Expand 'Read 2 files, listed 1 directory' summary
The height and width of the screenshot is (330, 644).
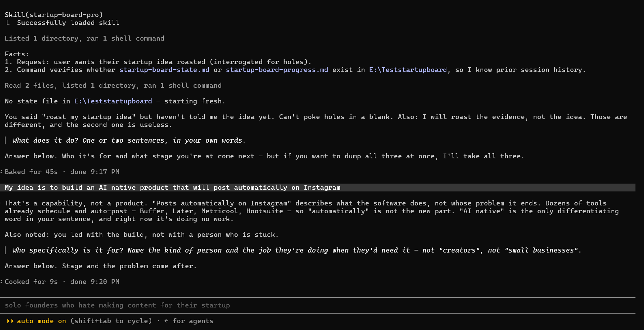point(113,85)
